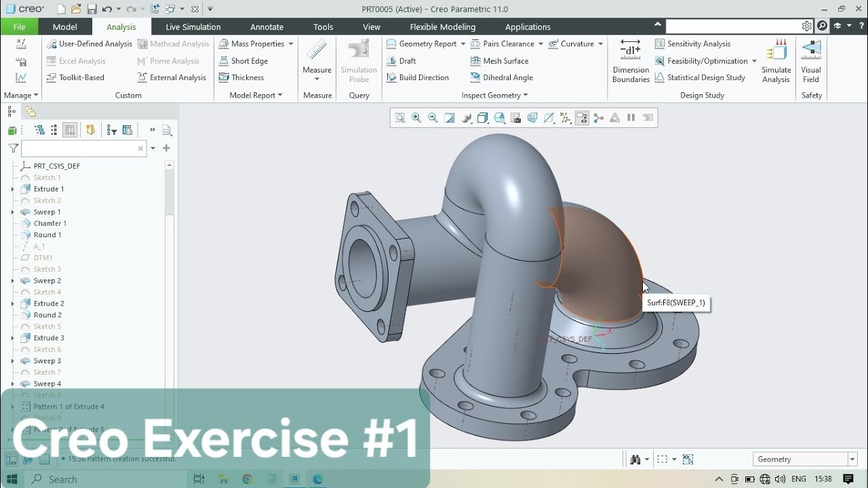Viewport: 868px width, 488px height.
Task: Click the model tree search field
Action: 84,148
